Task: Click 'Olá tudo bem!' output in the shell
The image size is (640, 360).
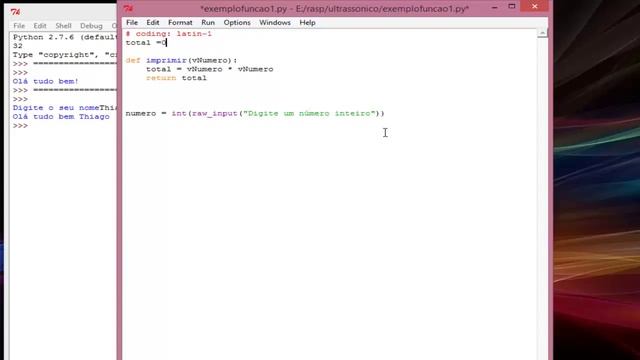Action: 45,81
